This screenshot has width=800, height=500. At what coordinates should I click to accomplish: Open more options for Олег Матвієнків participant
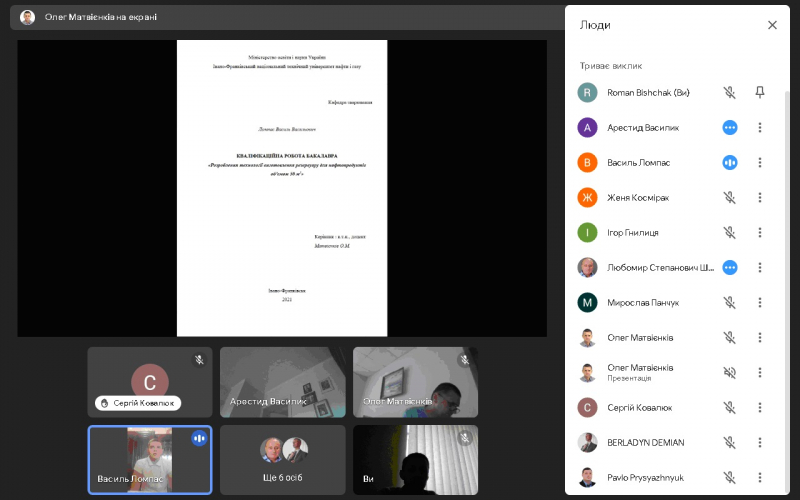pyautogui.click(x=760, y=337)
